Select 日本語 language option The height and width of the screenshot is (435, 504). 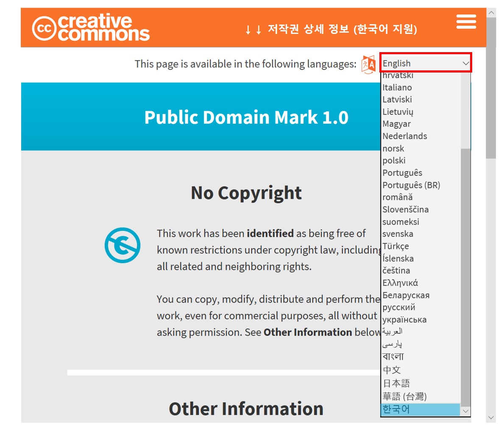420,383
